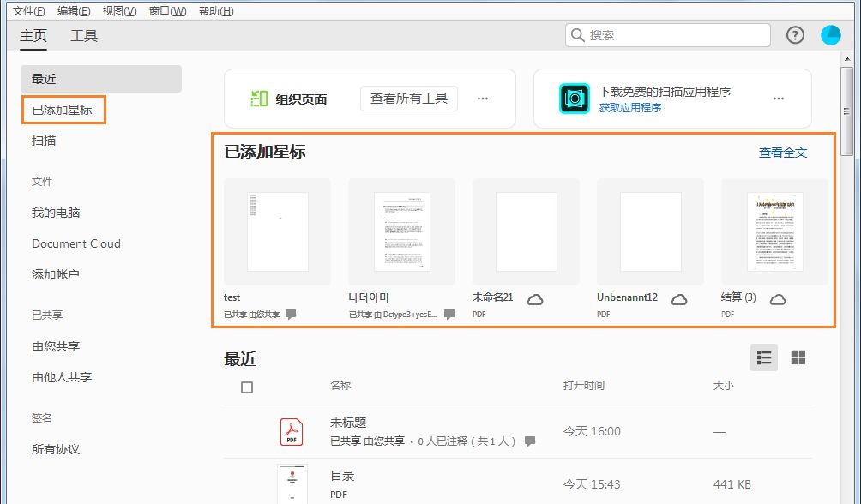Open more options beside 查看所有工具
This screenshot has width=861, height=504.
pos(484,98)
